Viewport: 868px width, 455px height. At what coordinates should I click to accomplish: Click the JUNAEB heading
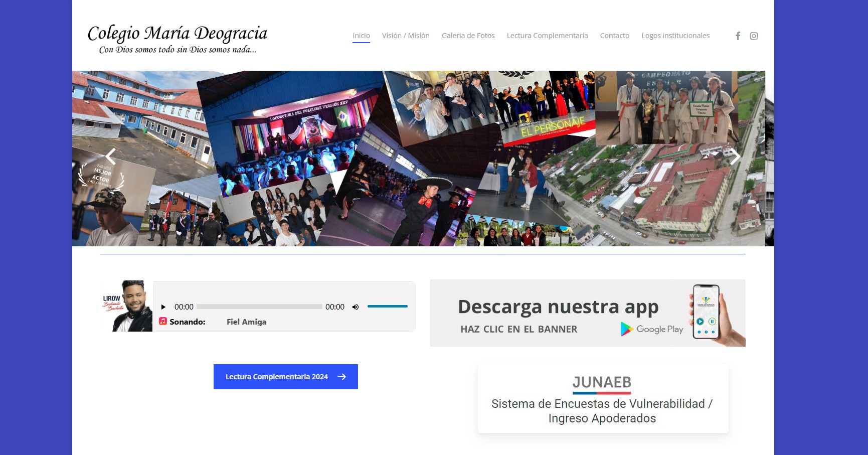602,382
